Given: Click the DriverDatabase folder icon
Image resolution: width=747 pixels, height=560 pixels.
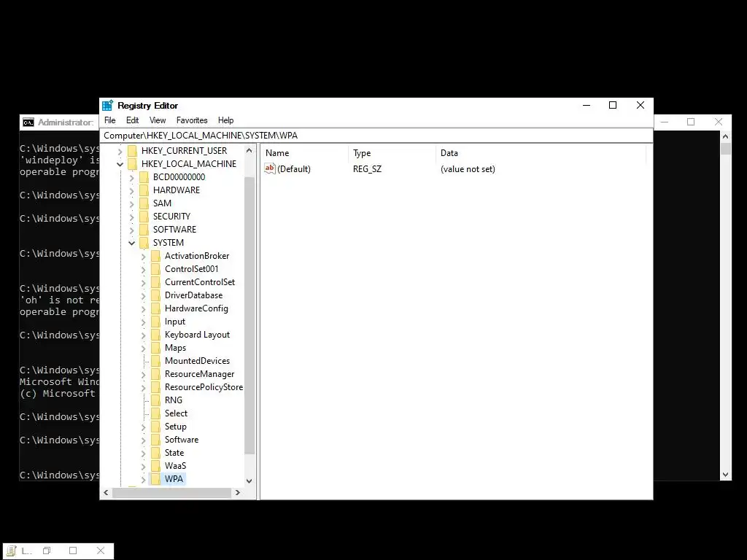Looking at the screenshot, I should [x=156, y=295].
